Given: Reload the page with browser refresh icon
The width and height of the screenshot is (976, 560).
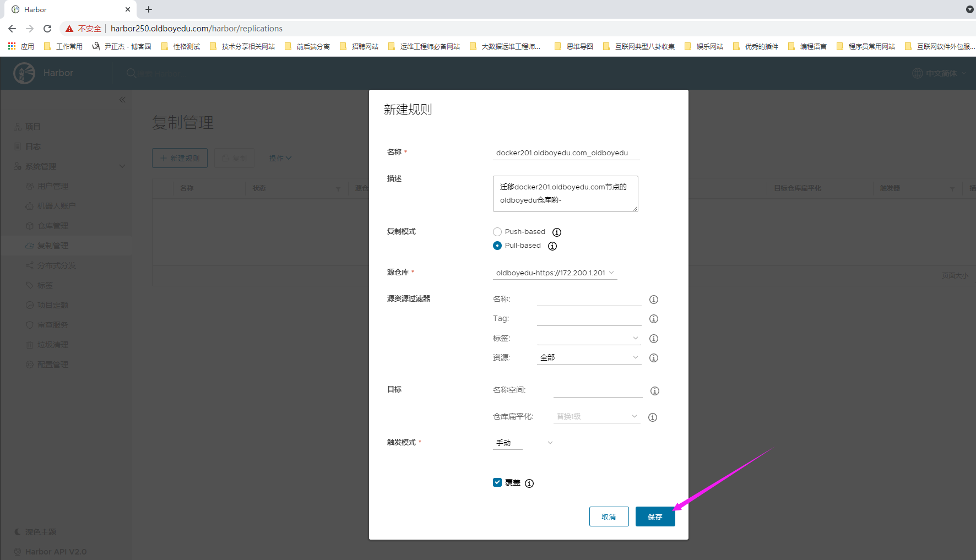Looking at the screenshot, I should 47,29.
